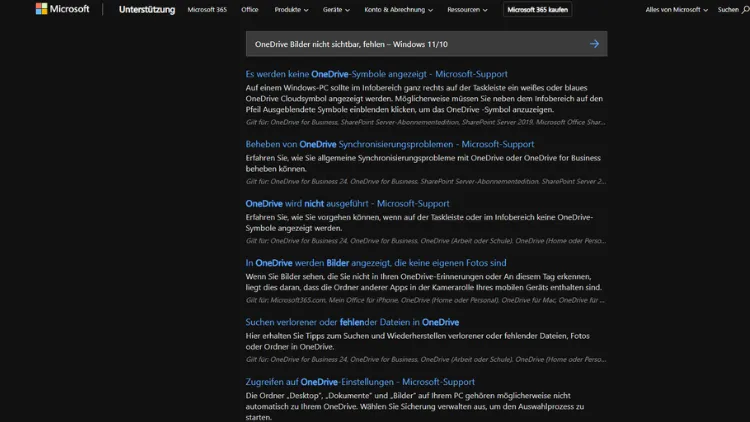The height and width of the screenshot is (422, 750).
Task: Open the Microsoft 365 menu item
Action: point(207,10)
